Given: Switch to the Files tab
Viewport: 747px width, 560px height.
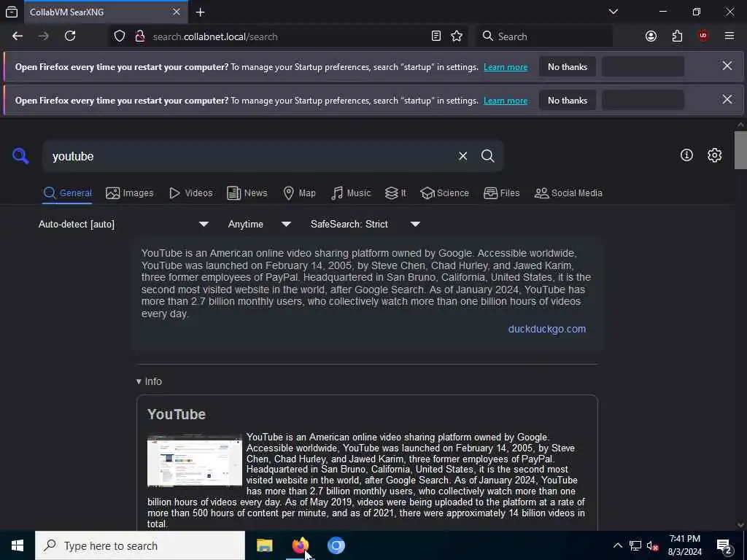Looking at the screenshot, I should point(502,192).
